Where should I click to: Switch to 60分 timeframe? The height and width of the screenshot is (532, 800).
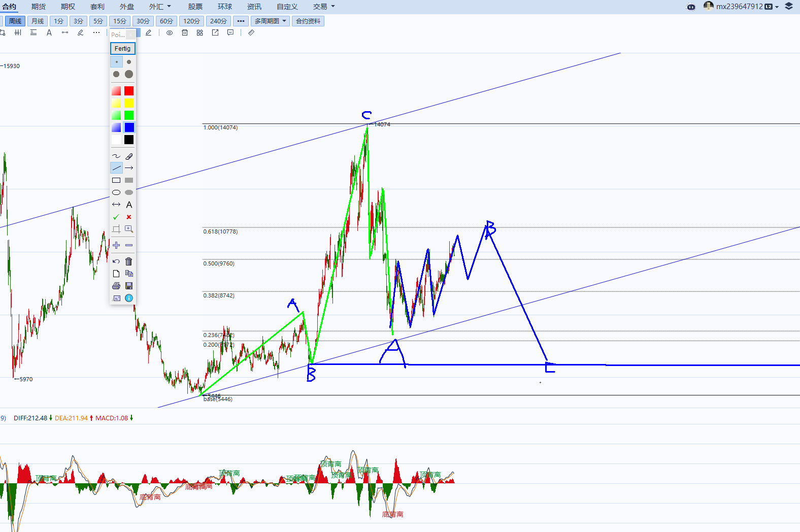point(166,21)
